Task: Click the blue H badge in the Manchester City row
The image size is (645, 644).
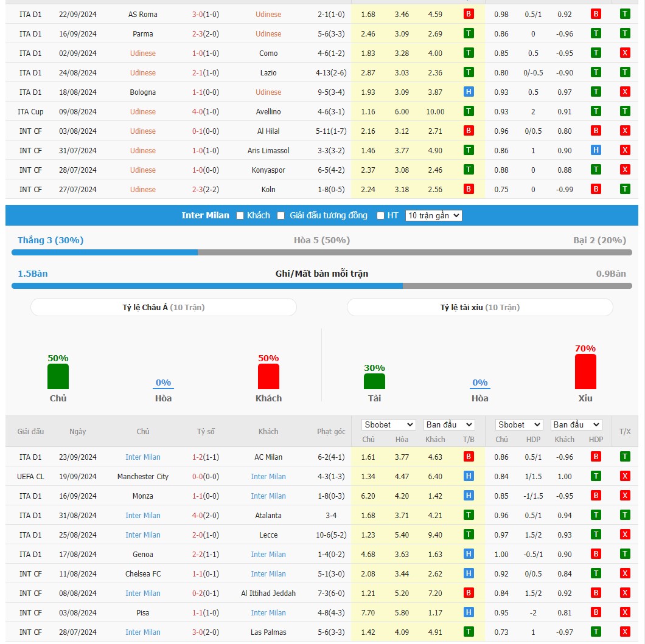Action: tap(468, 476)
